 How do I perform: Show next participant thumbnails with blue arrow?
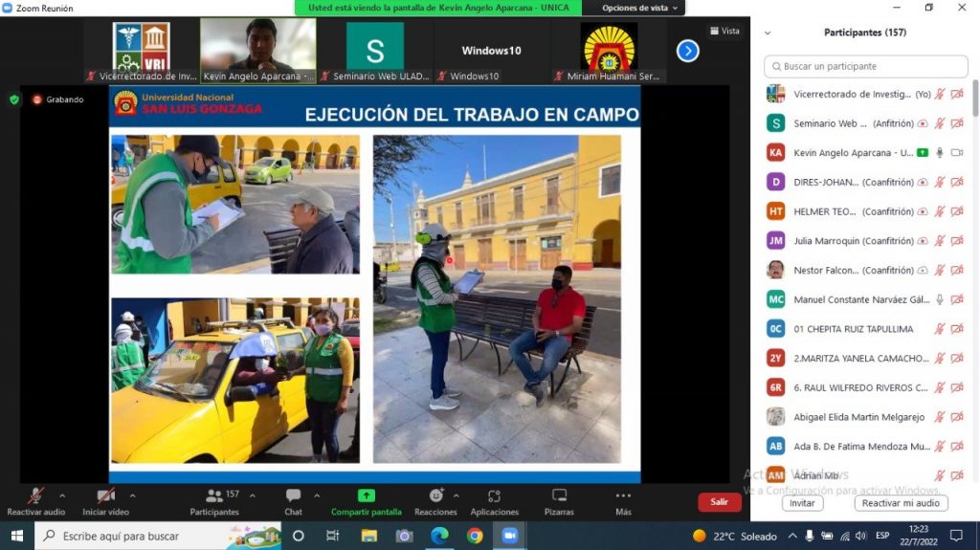[x=687, y=51]
